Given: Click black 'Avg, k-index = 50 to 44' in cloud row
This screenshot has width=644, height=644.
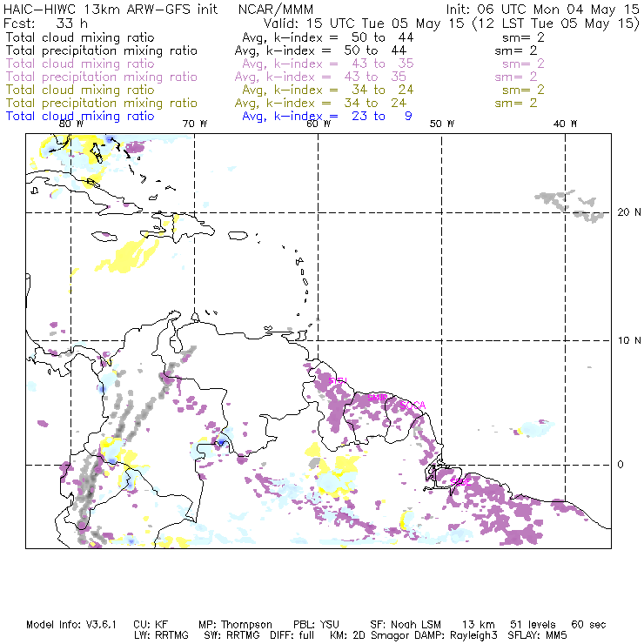Looking at the screenshot, I should point(328,37).
